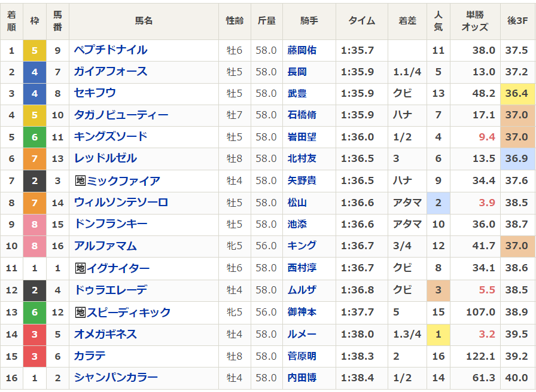Open the ガイアフォース horse link
The height and width of the screenshot is (392, 536).
(110, 72)
